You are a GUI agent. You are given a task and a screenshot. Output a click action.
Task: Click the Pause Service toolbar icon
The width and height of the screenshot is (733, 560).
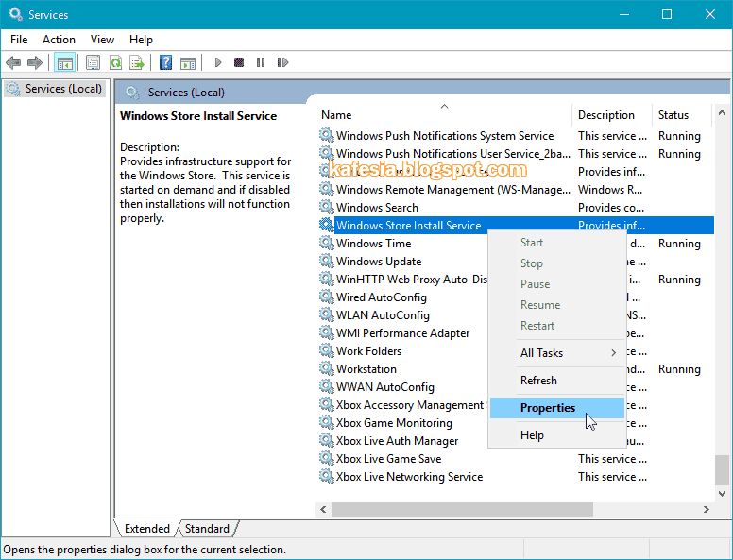tap(261, 62)
